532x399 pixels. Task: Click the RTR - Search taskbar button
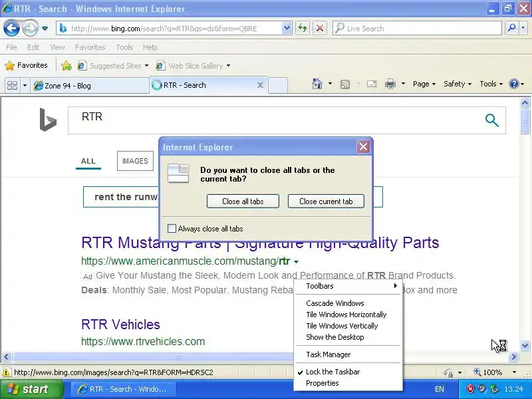(124, 389)
